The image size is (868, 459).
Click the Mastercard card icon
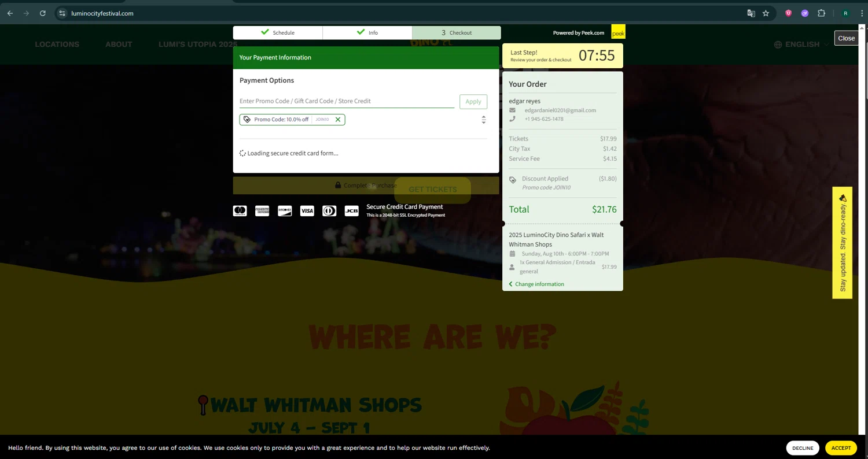(240, 211)
